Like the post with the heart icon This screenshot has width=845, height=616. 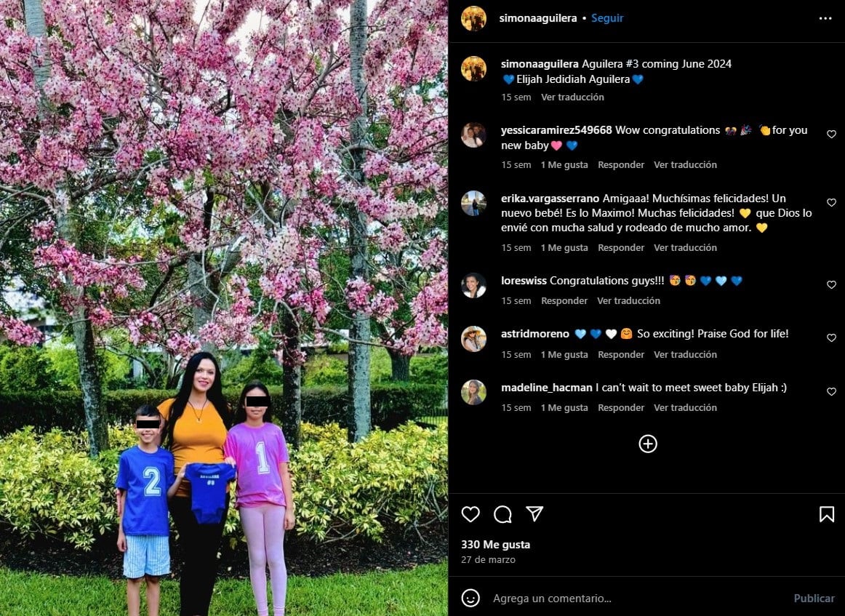point(470,514)
